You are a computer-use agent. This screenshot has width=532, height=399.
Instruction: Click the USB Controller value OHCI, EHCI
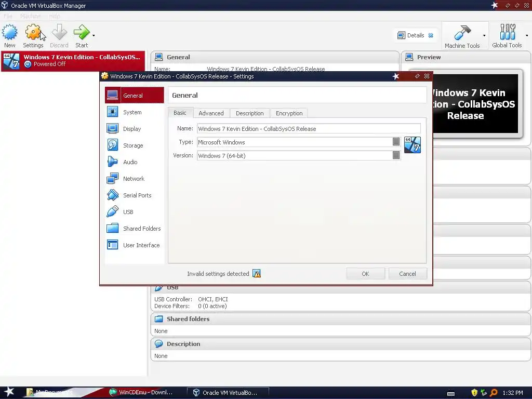tap(212, 299)
